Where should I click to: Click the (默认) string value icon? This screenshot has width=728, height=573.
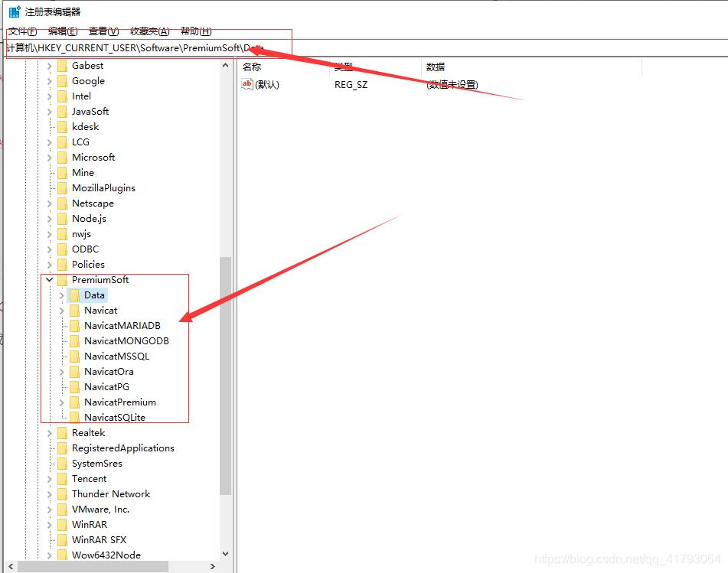click(247, 85)
